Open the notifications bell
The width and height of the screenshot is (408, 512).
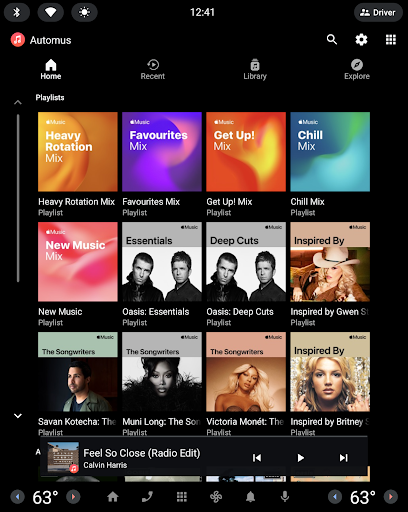[x=251, y=497]
